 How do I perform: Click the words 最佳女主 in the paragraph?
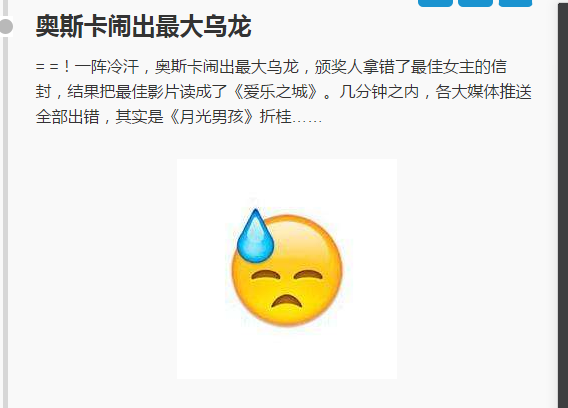tap(442, 67)
